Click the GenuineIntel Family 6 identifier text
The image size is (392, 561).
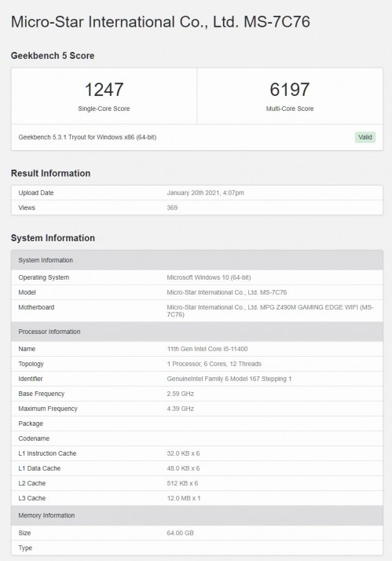coord(229,379)
